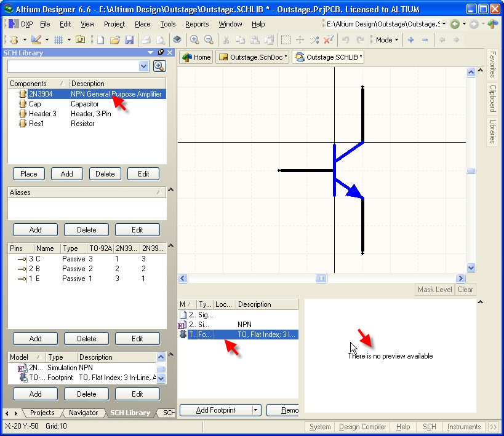The image size is (504, 436).
Task: Click the component search filter field
Action: [x=79, y=66]
